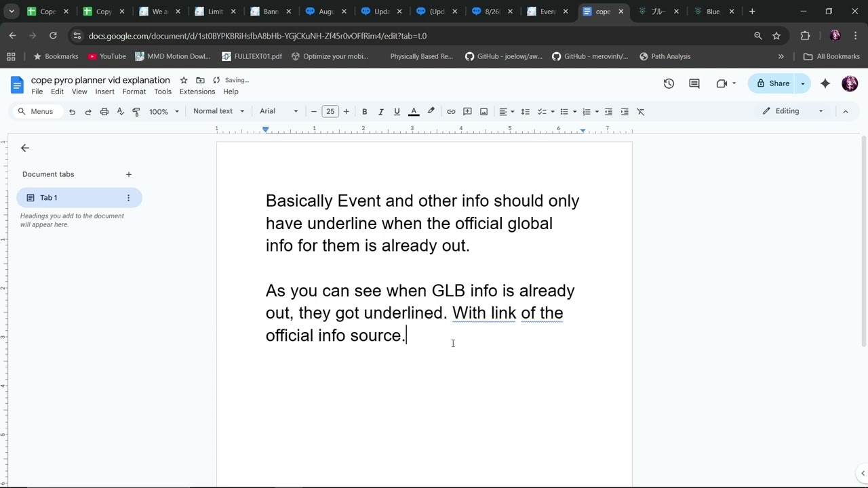Open text alignment dropdown
Screen dimensions: 868x488
[x=507, y=112]
